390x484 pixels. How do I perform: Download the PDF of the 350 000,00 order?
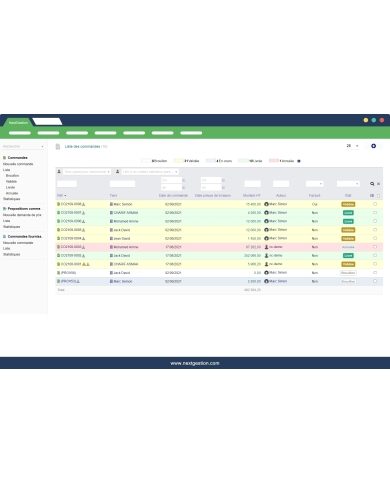pyautogui.click(x=84, y=256)
